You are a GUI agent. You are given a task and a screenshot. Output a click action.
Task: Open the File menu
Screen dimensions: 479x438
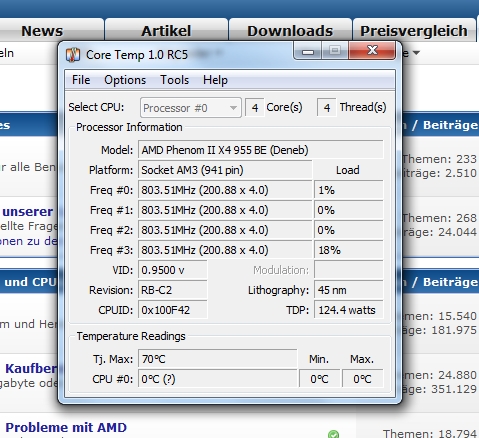tap(81, 80)
